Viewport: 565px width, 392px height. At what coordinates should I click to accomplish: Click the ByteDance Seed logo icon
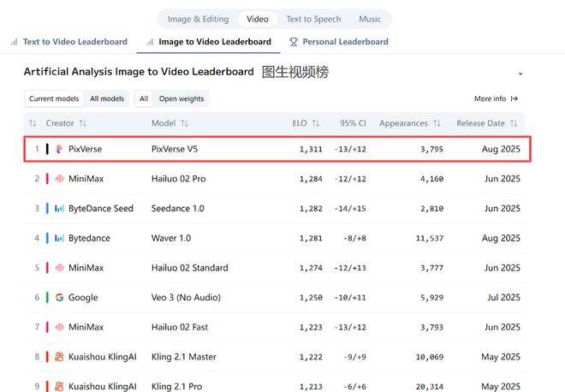point(59,208)
